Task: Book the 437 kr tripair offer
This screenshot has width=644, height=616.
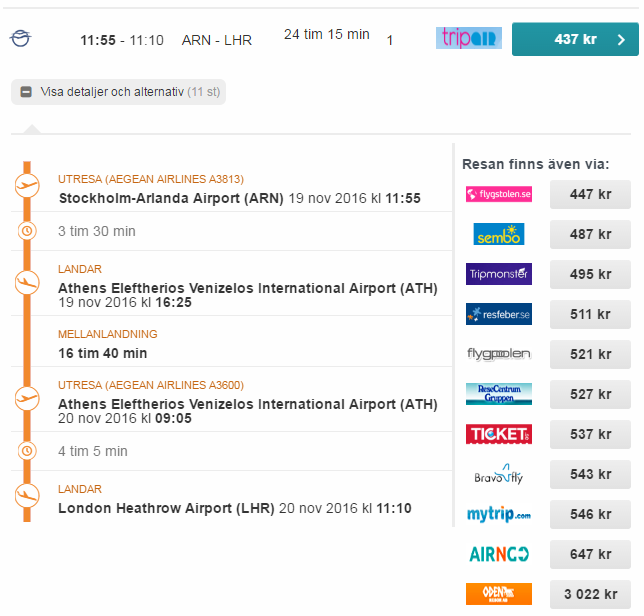Action: tap(575, 40)
